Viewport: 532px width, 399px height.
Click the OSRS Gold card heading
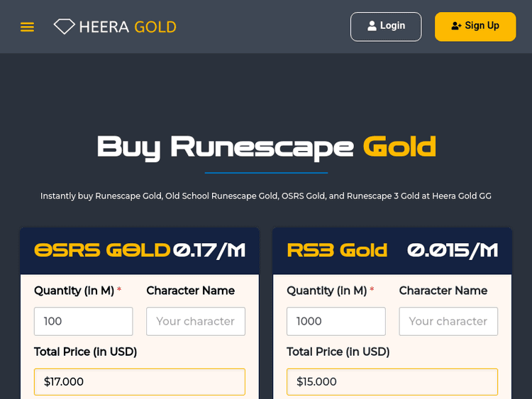click(102, 250)
